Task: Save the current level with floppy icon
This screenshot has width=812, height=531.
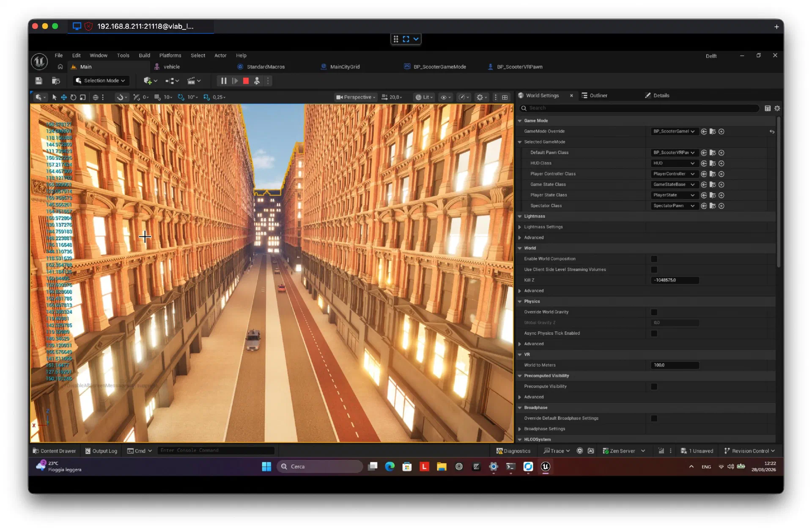Action: tap(38, 81)
